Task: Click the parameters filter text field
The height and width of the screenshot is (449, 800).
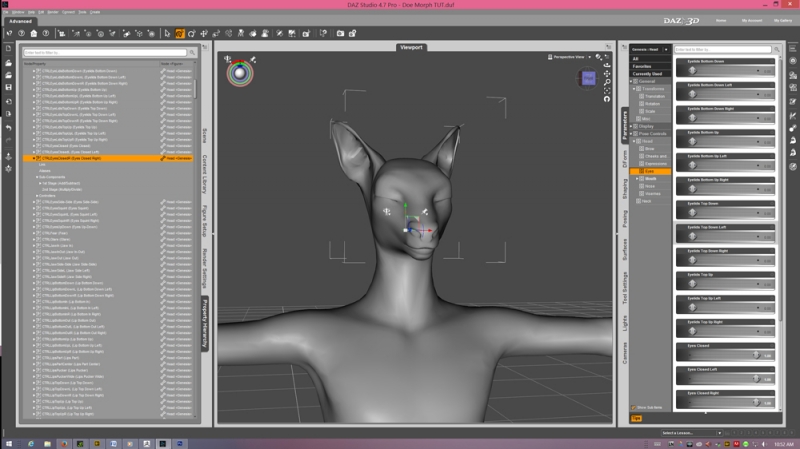Action: click(x=724, y=48)
